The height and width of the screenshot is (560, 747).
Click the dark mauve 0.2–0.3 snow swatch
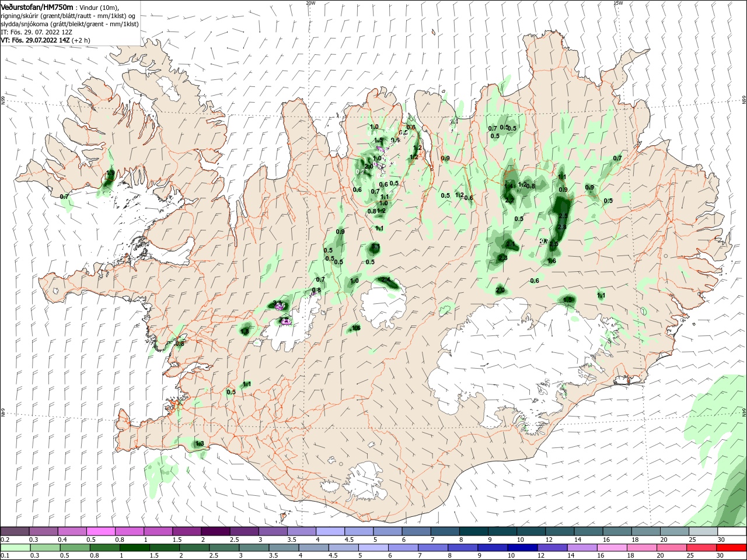pyautogui.click(x=15, y=531)
